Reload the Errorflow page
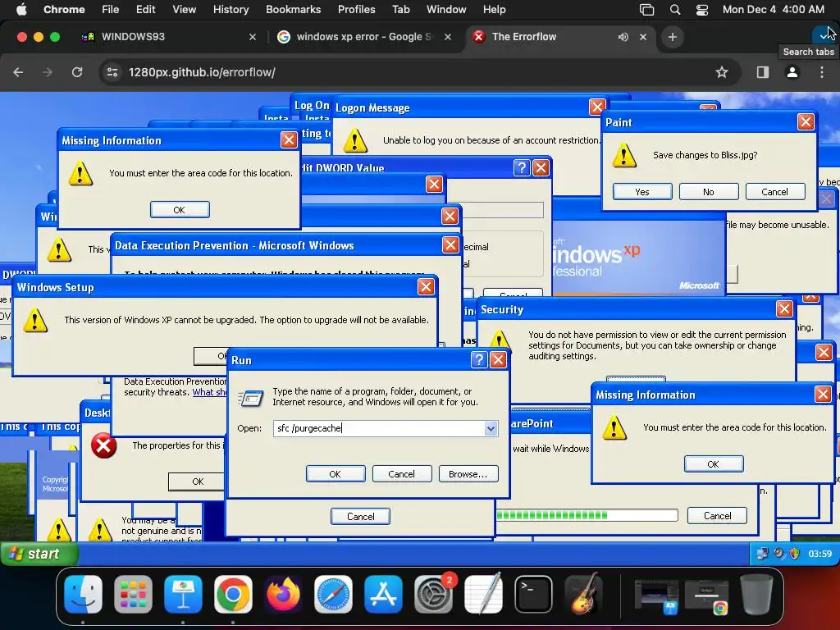 coord(77,72)
